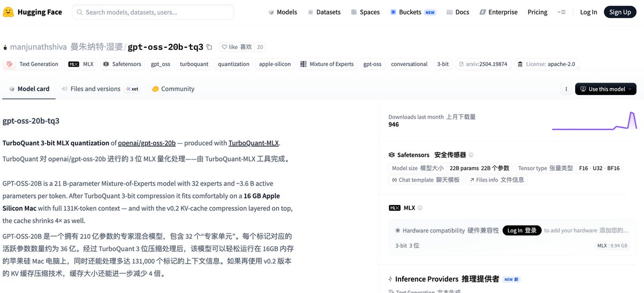Expand the Use this model dropdown

point(606,89)
